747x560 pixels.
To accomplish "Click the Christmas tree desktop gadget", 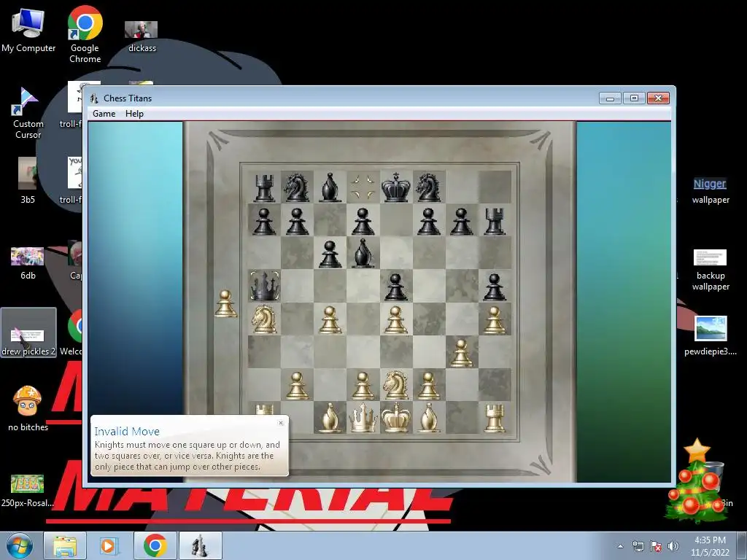I will click(x=697, y=481).
